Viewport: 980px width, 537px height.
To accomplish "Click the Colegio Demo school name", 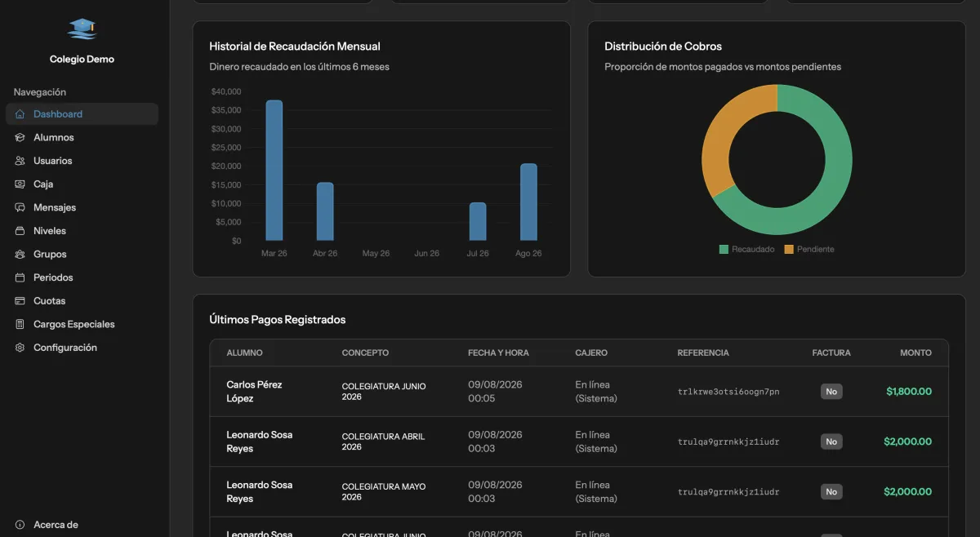I will [x=82, y=60].
